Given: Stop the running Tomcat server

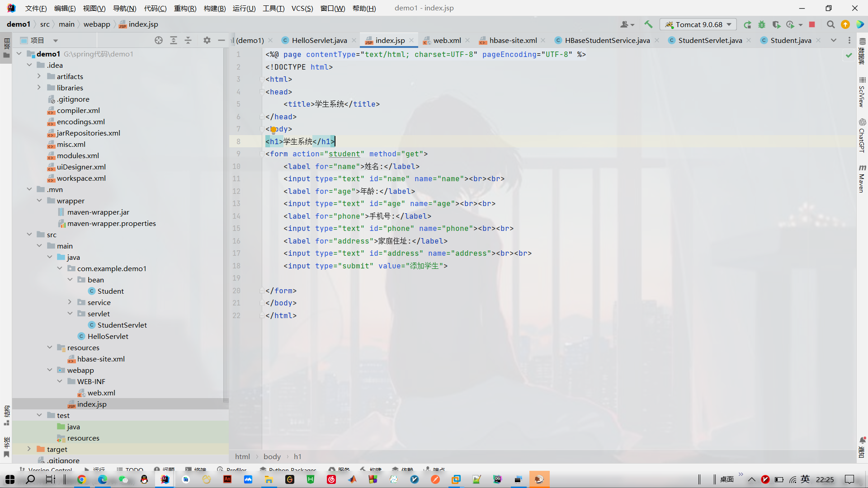Looking at the screenshot, I should click(812, 24).
